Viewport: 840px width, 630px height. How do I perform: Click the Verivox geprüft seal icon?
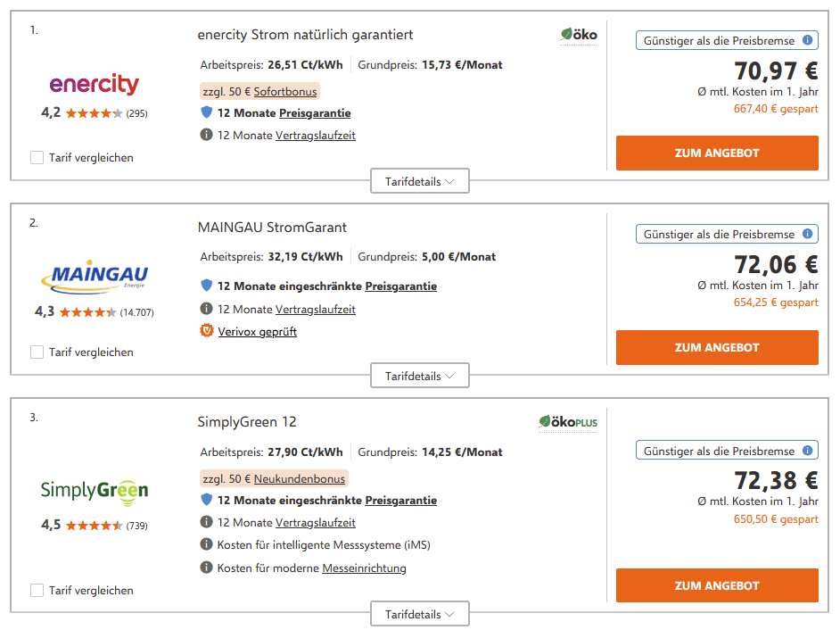(x=206, y=331)
